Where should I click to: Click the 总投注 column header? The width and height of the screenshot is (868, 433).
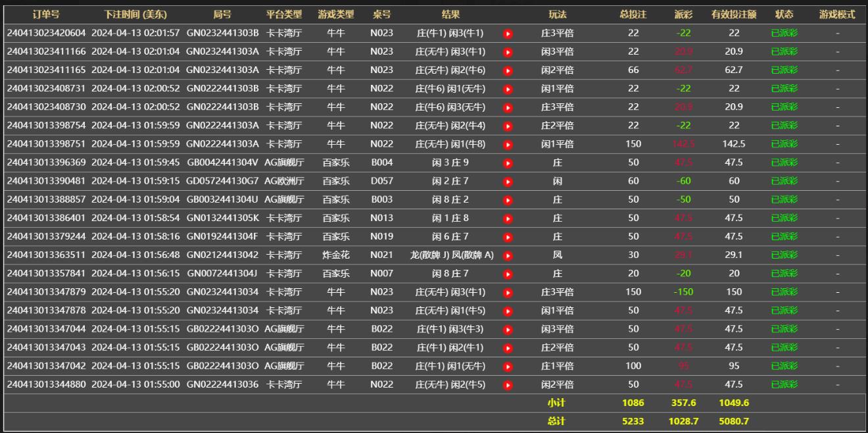tap(633, 14)
